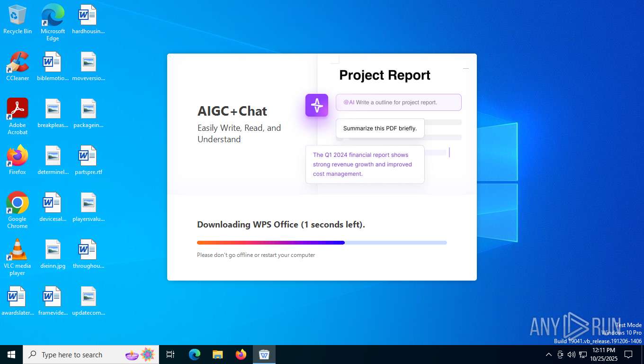
Task: Show hidden system tray icons
Action: point(549,355)
